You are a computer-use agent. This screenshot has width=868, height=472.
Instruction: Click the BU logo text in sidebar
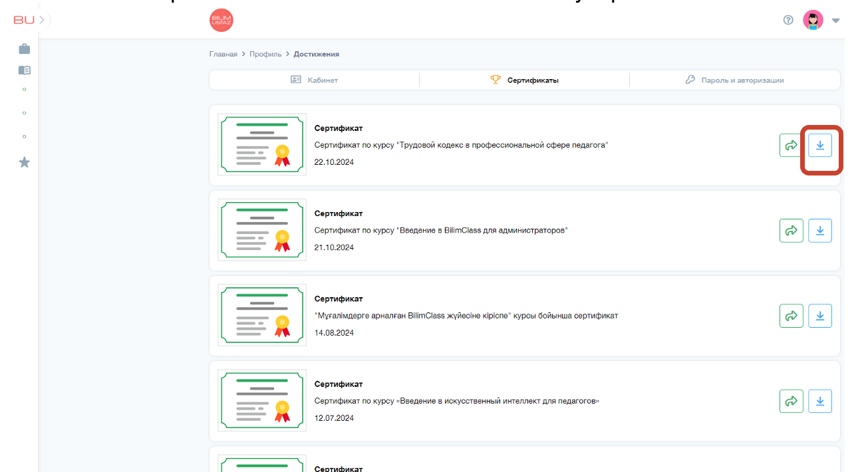click(24, 20)
